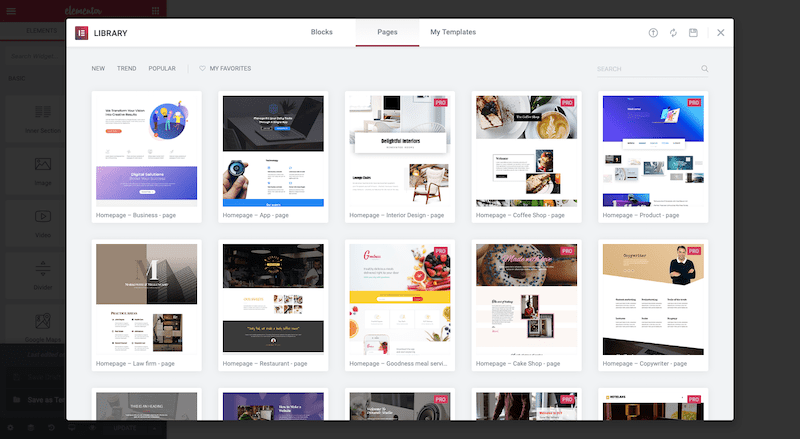This screenshot has height=439, width=800.
Task: Select the Divider widget icon
Action: pyautogui.click(x=43, y=269)
